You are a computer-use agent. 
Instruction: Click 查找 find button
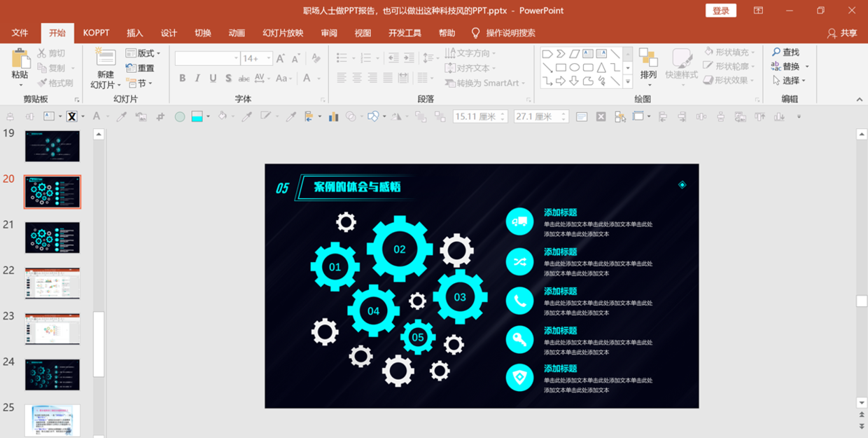(x=785, y=53)
